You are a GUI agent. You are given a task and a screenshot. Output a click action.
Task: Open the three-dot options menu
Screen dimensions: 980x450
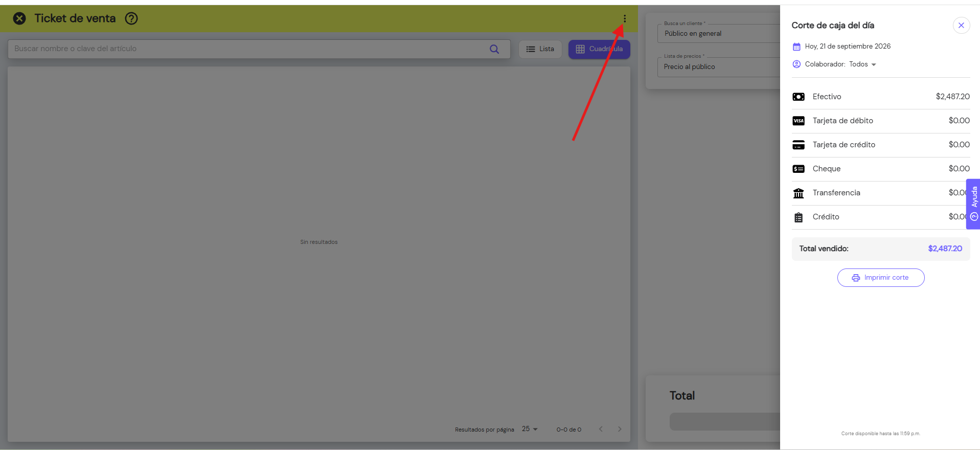pos(624,18)
